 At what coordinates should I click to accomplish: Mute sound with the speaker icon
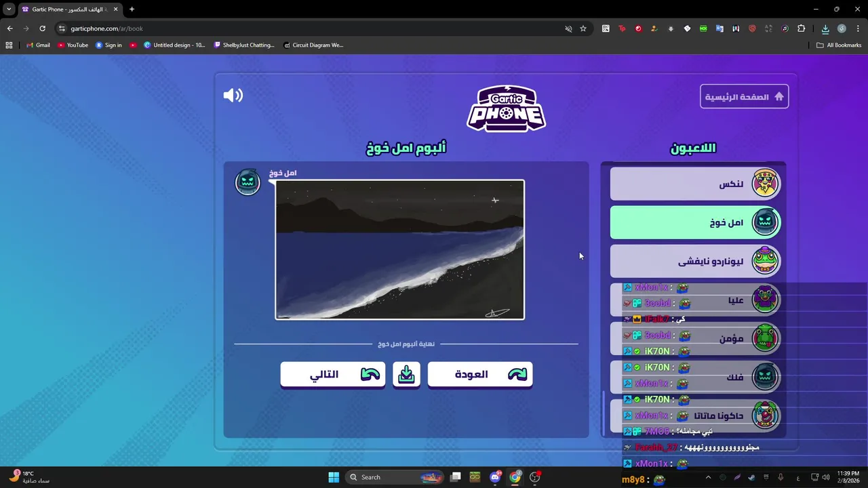(233, 96)
